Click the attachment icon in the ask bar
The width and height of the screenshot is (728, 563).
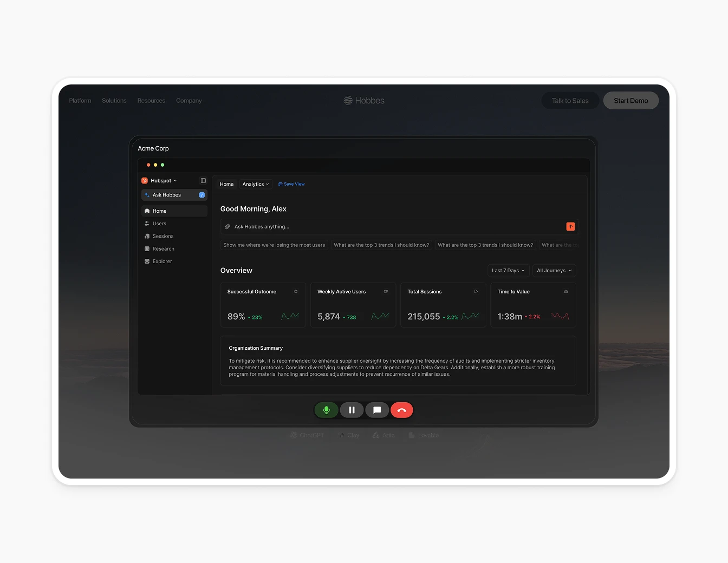tap(228, 226)
